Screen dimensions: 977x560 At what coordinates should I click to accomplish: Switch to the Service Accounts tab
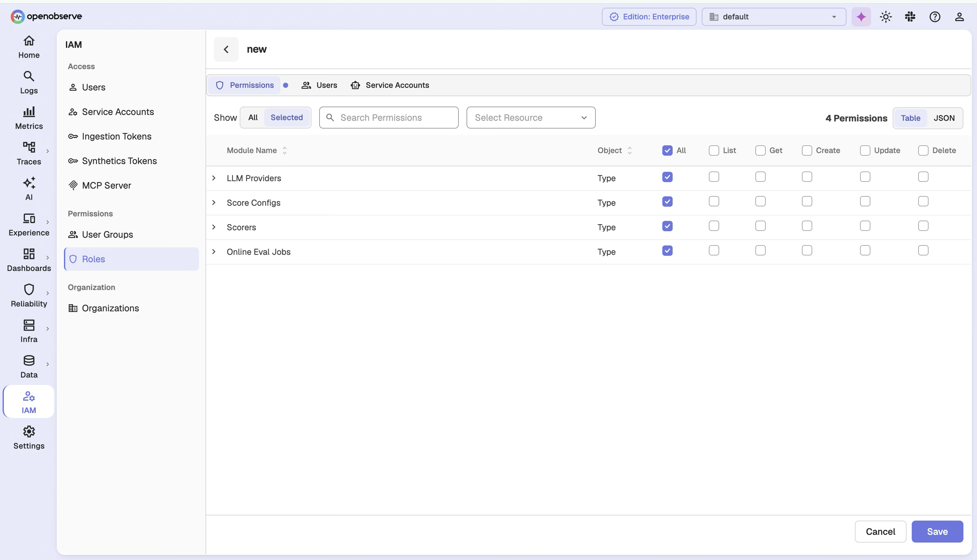390,85
